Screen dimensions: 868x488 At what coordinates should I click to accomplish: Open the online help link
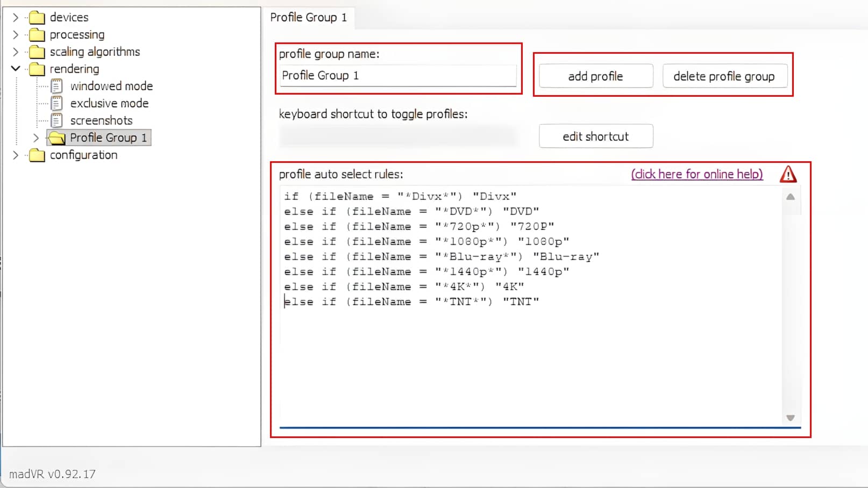(696, 174)
